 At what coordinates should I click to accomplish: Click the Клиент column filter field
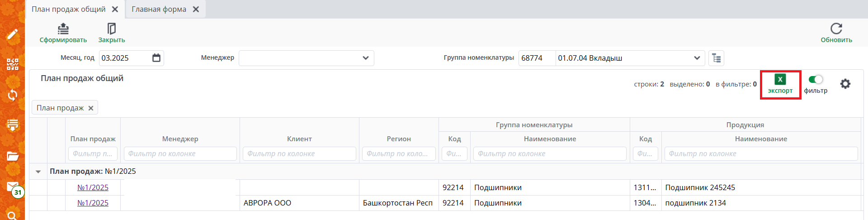pyautogui.click(x=299, y=154)
